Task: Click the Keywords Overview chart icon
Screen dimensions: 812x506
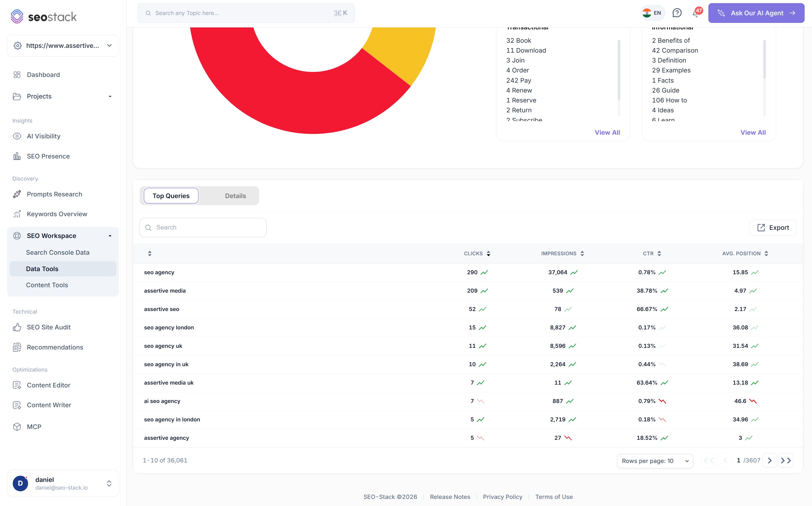Action: (x=17, y=214)
